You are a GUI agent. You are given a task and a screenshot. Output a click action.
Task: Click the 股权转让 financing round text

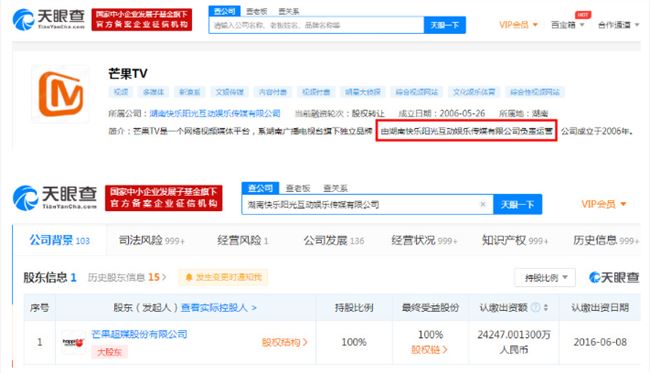point(368,113)
